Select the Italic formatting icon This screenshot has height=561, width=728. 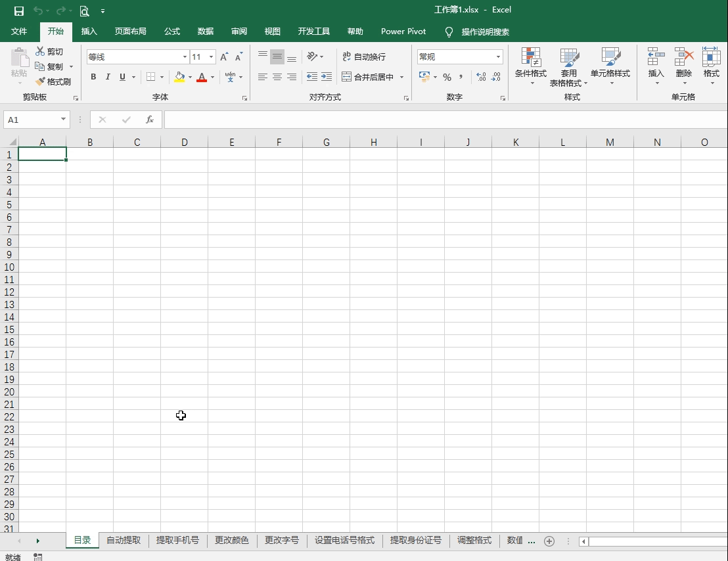(x=107, y=77)
